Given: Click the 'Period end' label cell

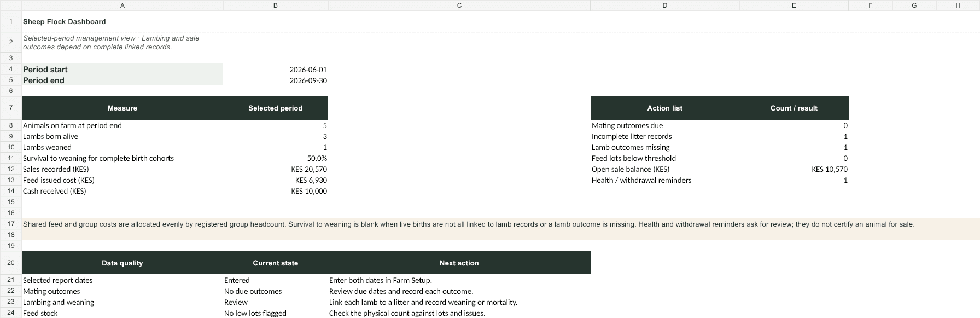Looking at the screenshot, I should (122, 80).
